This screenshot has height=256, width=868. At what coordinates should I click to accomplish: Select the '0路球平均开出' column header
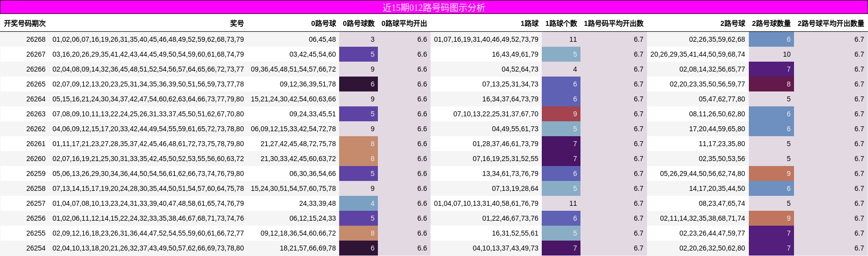[x=404, y=23]
